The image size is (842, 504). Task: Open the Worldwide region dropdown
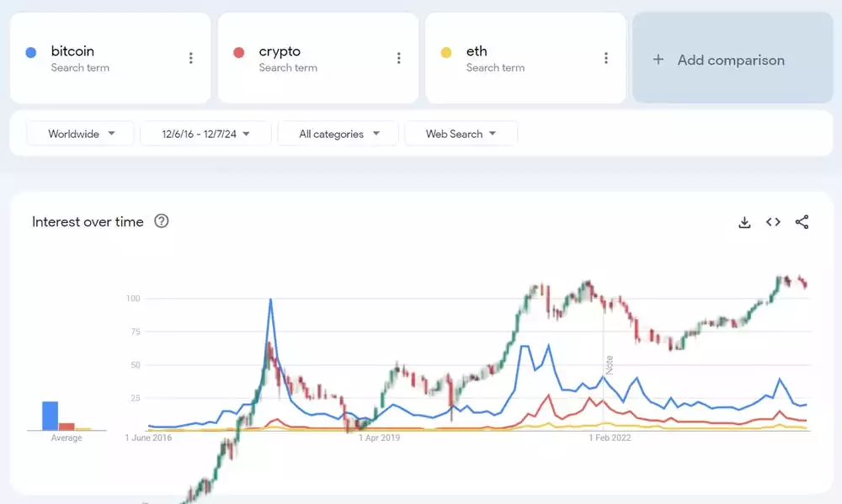coord(80,133)
